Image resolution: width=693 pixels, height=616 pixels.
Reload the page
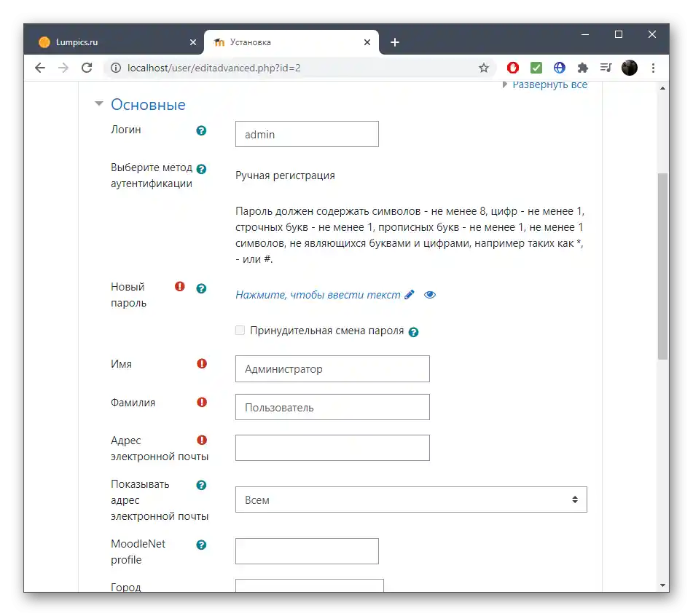87,68
